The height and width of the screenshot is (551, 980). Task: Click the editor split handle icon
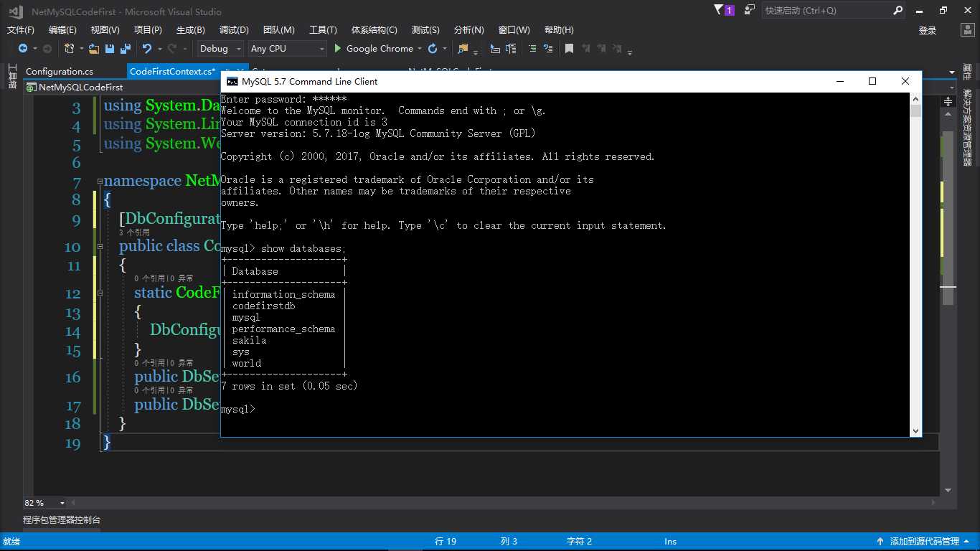click(x=948, y=101)
